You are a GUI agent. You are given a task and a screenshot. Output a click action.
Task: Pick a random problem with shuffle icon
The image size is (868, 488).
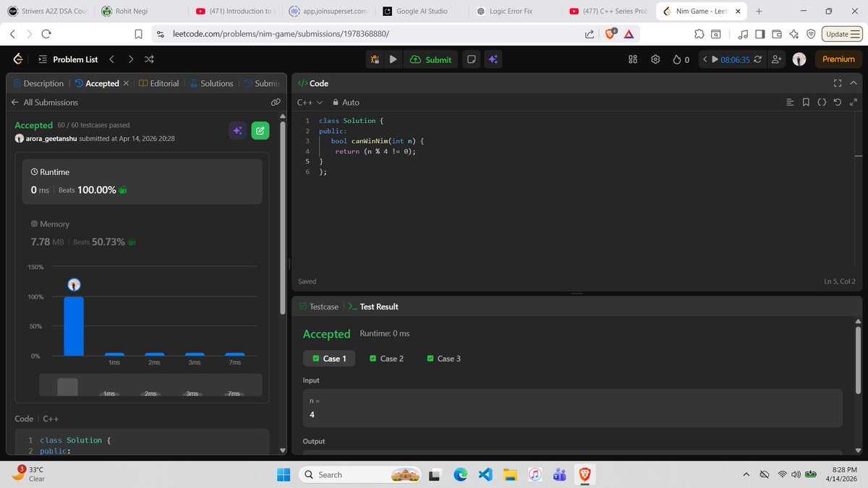149,59
